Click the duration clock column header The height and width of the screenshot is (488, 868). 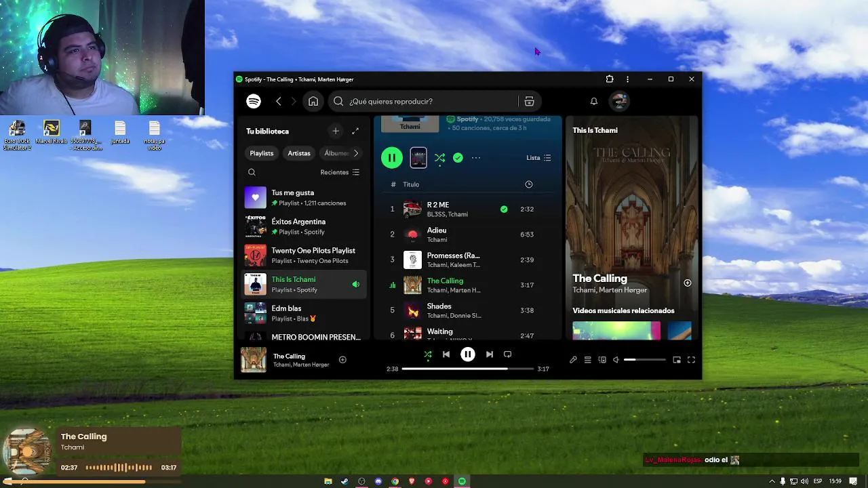(x=529, y=184)
